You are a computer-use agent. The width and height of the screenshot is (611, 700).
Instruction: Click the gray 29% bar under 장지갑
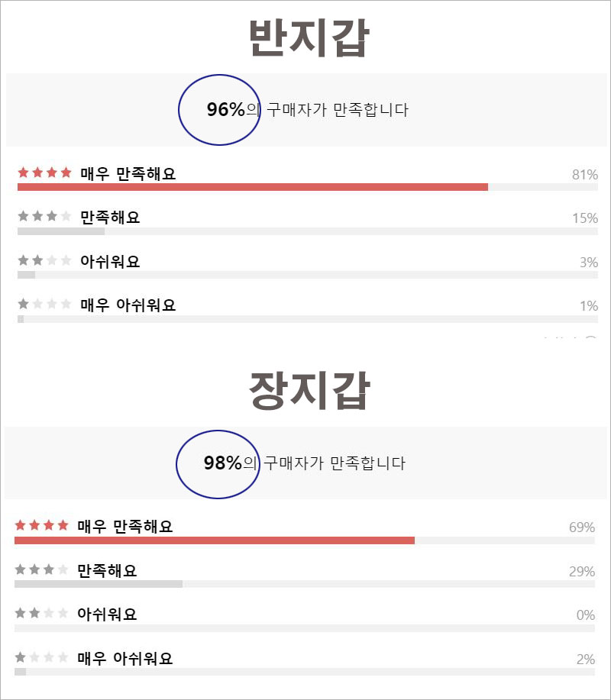98,584
